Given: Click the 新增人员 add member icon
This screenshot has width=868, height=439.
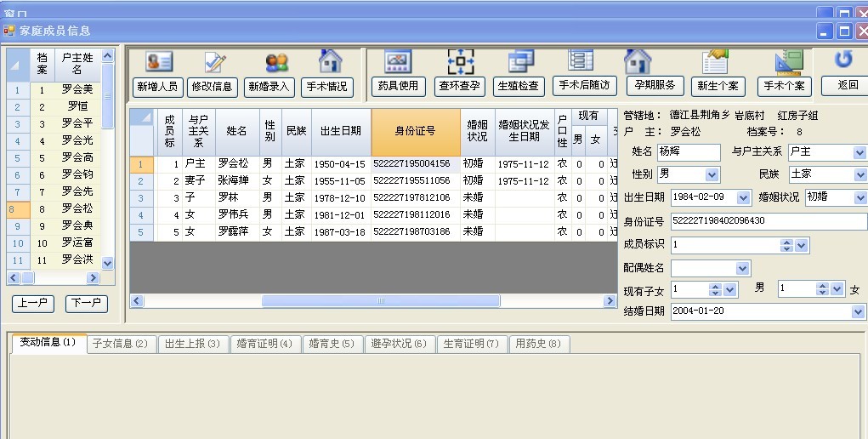Looking at the screenshot, I should coord(158,62).
